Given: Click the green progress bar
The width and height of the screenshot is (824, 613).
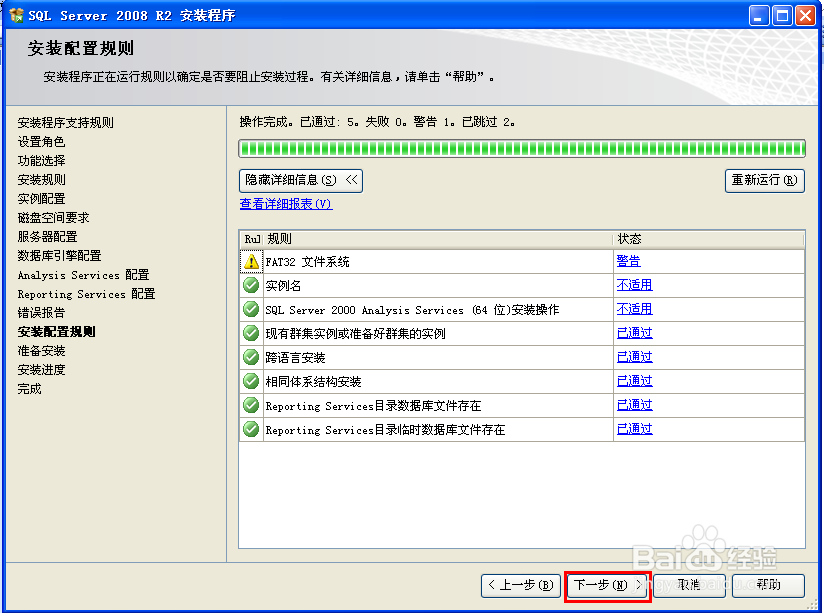Looking at the screenshot, I should (x=520, y=147).
